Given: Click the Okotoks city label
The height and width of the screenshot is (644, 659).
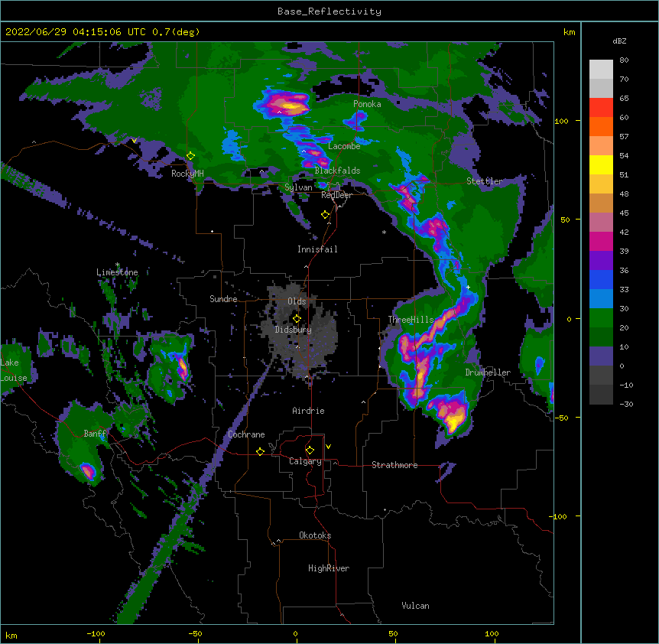Looking at the screenshot, I should tap(315, 535).
